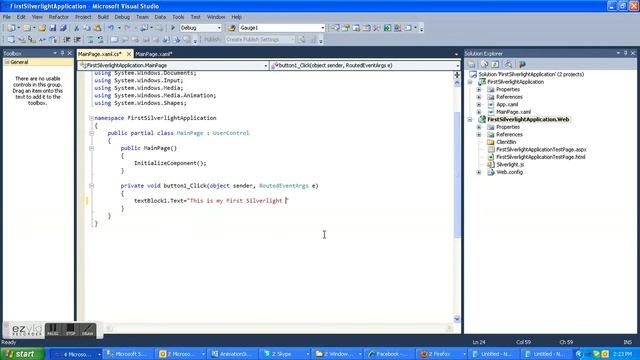Click the ezvid Pause recording button
640x360 pixels.
(53, 330)
